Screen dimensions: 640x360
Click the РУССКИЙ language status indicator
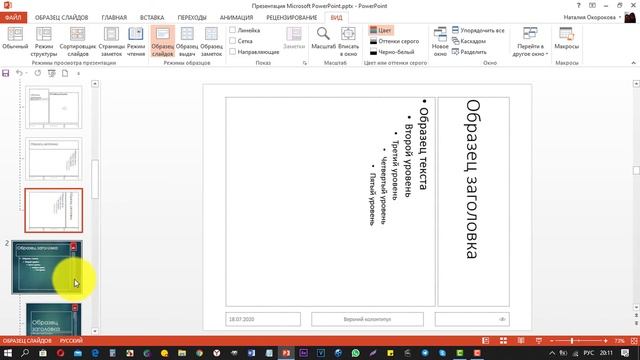[x=71, y=340]
